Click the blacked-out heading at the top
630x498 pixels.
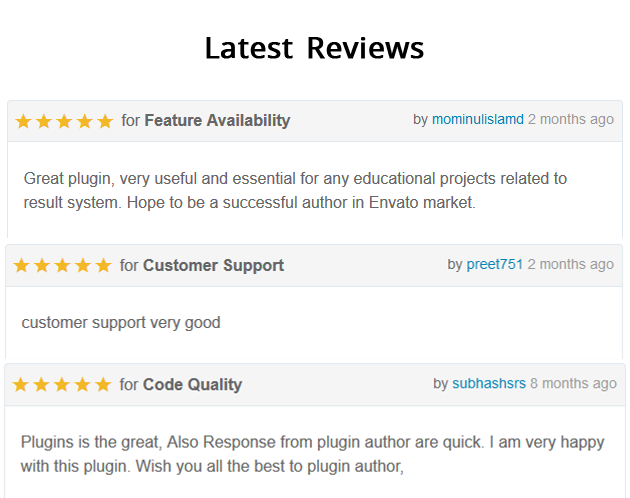[314, 48]
